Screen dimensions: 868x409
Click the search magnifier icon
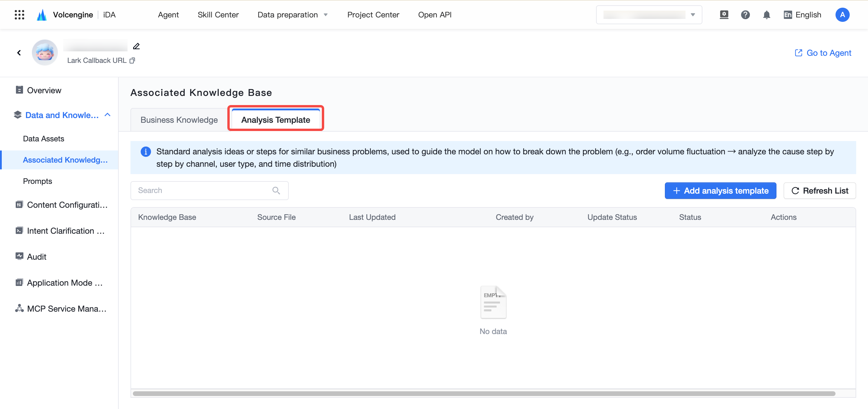tap(276, 191)
